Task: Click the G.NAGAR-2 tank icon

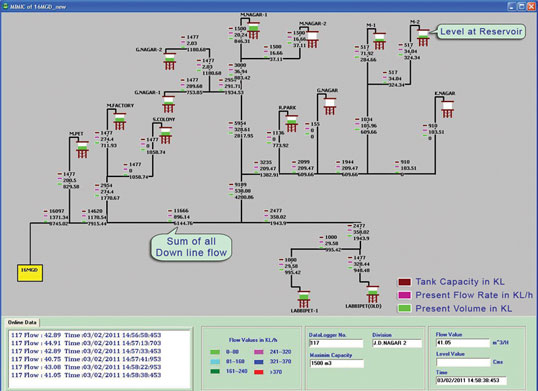Action: coord(169,61)
